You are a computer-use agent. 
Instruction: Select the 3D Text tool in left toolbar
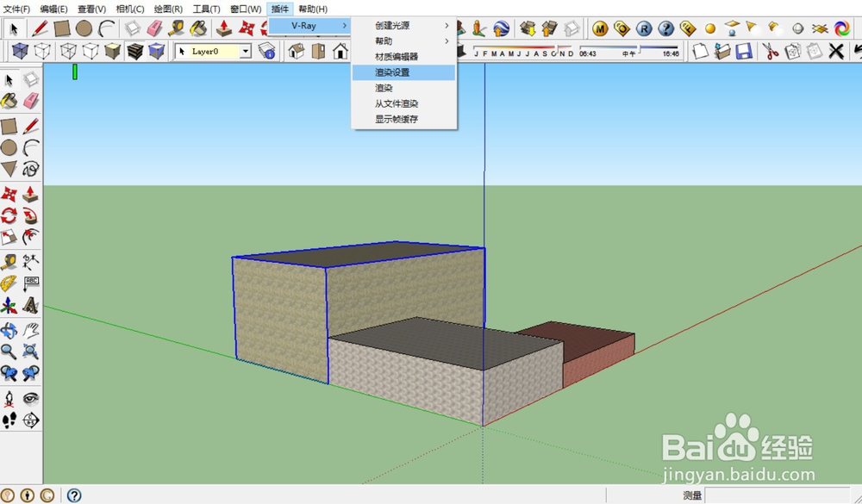[31, 306]
